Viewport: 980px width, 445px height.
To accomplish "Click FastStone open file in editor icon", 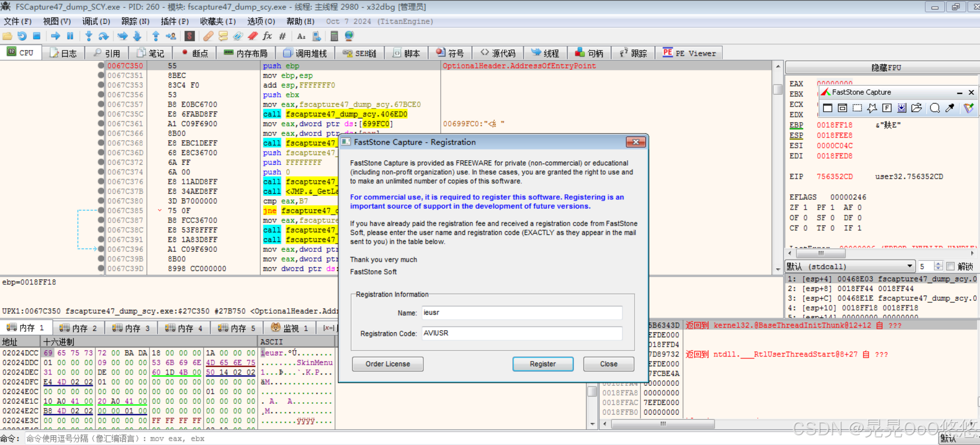I will 917,108.
